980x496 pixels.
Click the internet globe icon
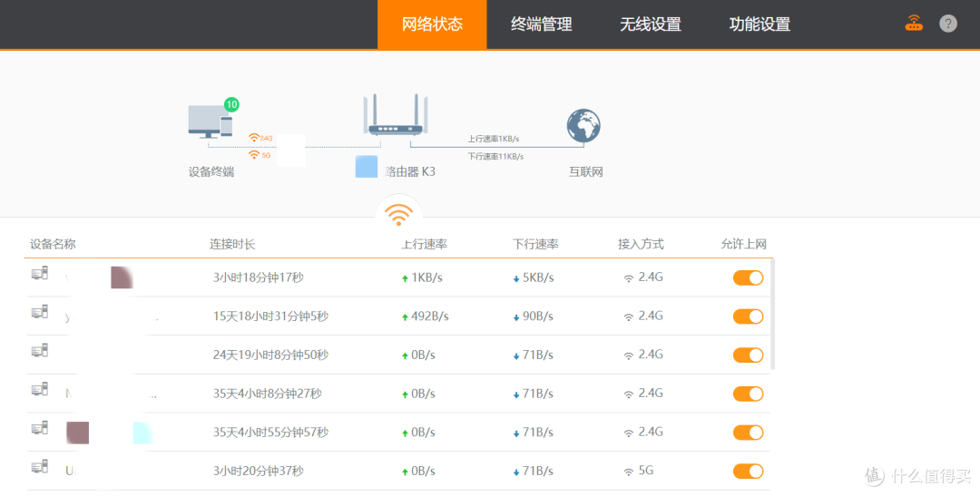pyautogui.click(x=583, y=125)
